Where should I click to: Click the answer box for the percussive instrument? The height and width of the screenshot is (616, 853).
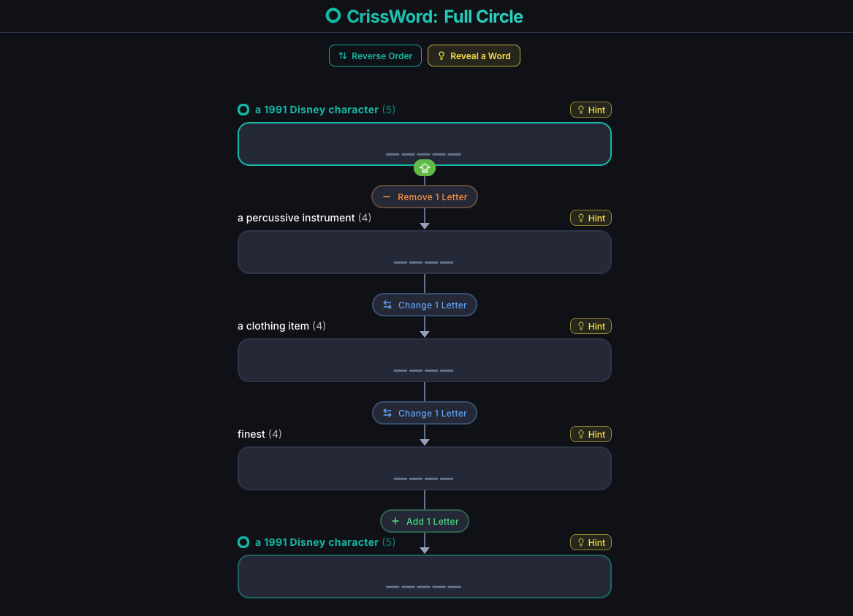click(x=425, y=251)
